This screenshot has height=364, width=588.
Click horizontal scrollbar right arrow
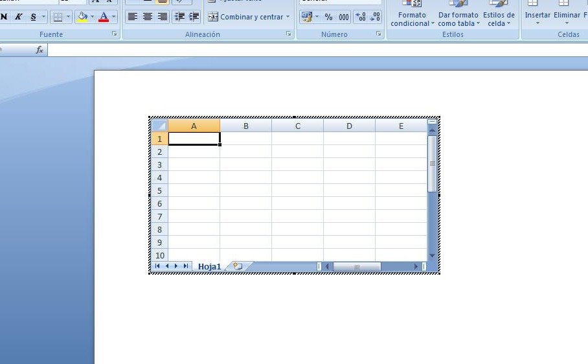coord(416,267)
